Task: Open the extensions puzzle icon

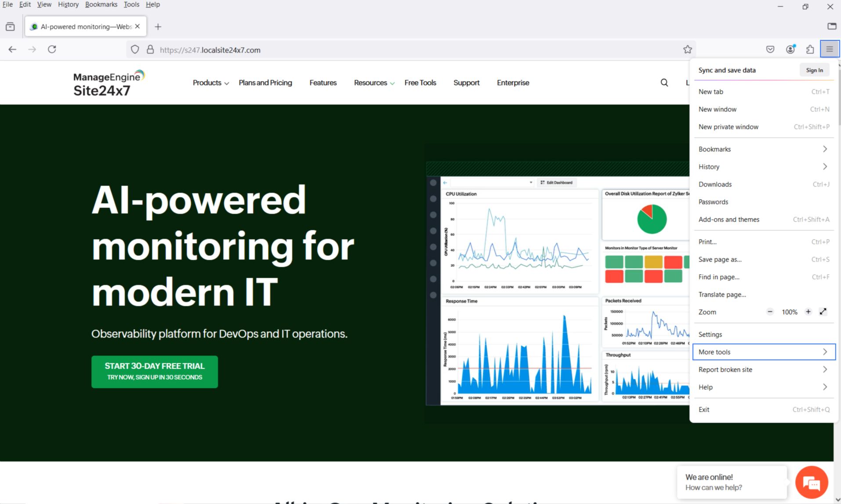Action: tap(810, 49)
